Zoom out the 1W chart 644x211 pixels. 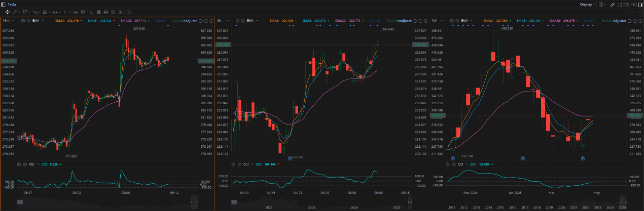click(635, 21)
